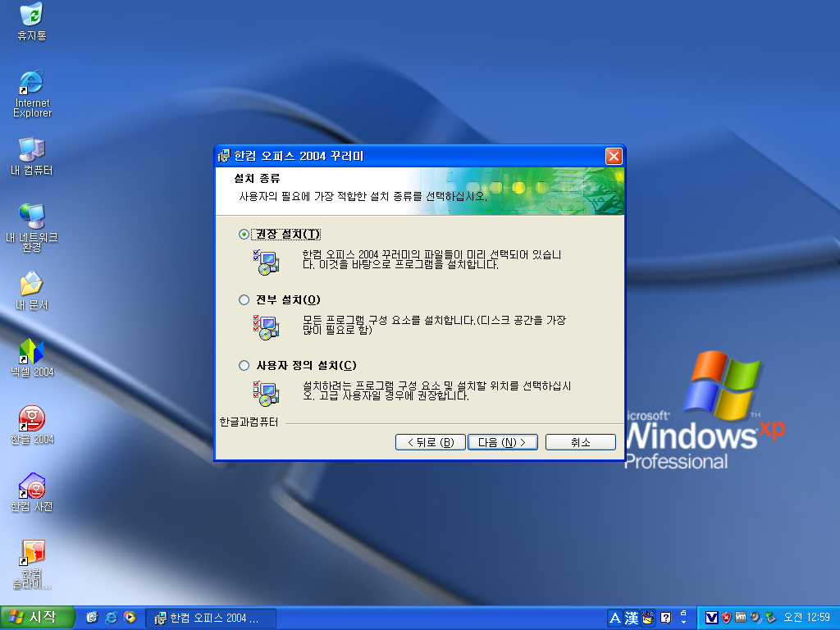
Task: Launch Internet Explorer from quick launch
Action: pos(111,618)
